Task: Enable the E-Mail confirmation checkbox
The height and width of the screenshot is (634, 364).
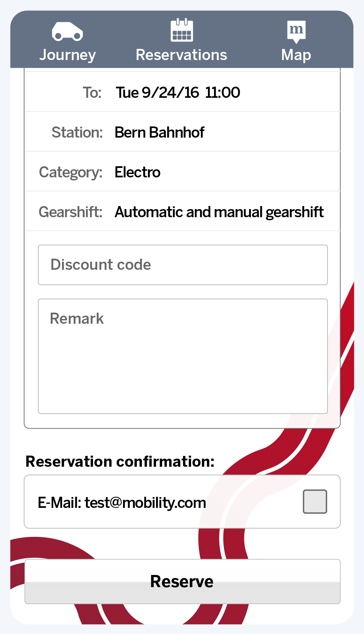Action: [315, 501]
